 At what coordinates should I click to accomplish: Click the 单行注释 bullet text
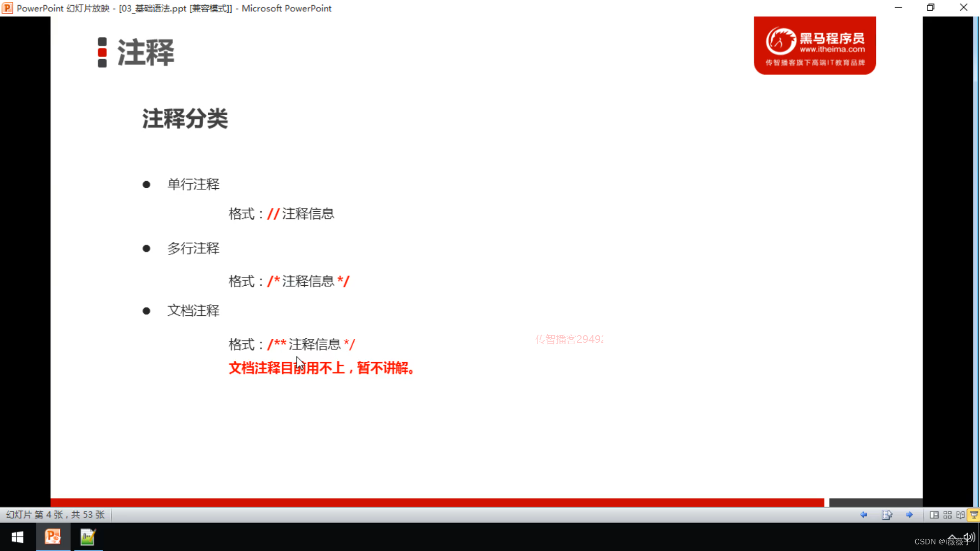[x=193, y=184]
